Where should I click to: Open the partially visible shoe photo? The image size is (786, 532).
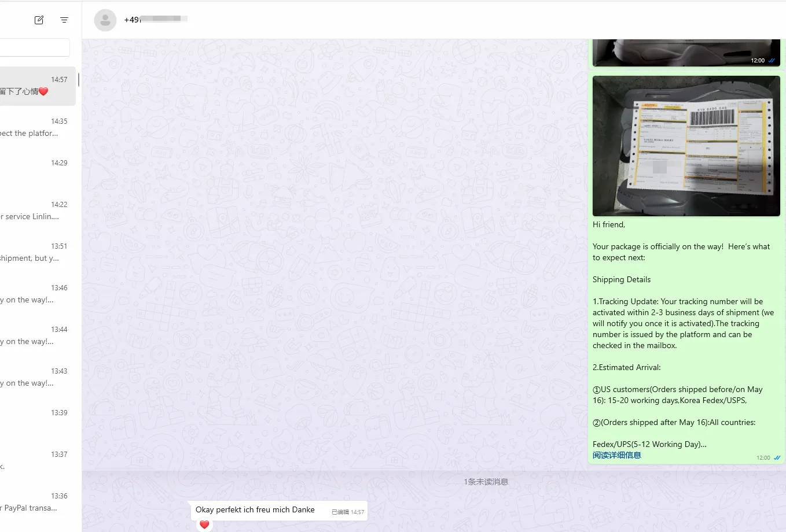686,53
